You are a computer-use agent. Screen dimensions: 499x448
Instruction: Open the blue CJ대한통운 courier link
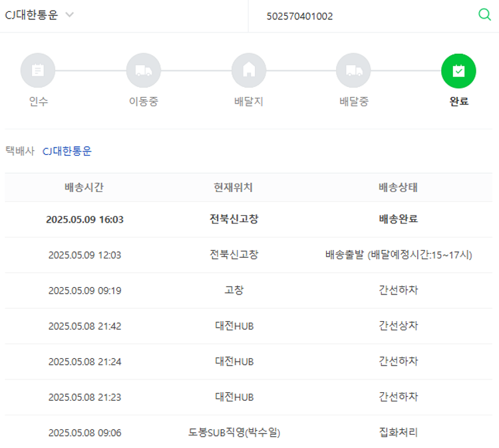pyautogui.click(x=67, y=151)
